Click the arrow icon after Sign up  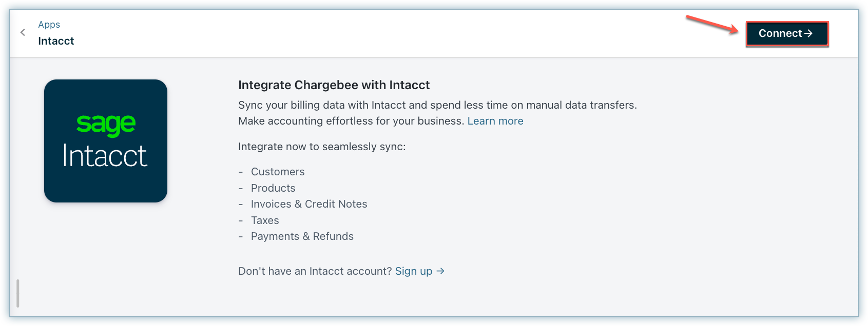click(440, 271)
